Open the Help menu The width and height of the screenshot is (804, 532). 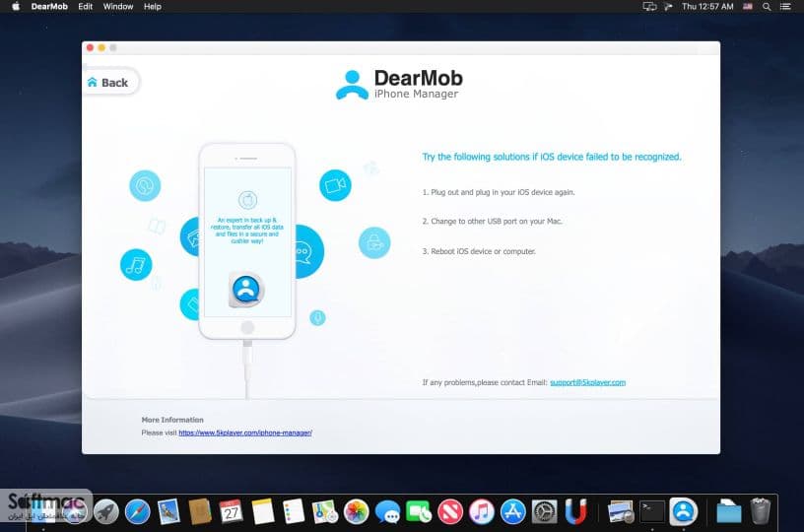pos(153,7)
